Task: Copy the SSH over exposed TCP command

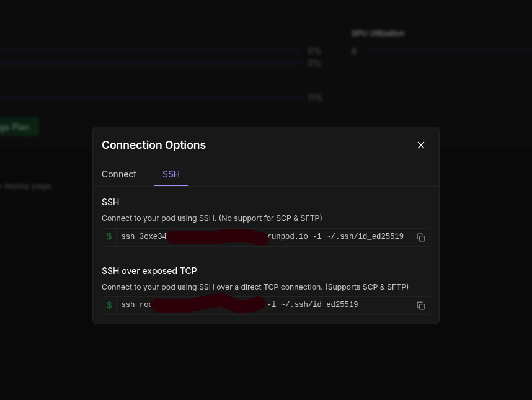Action: click(421, 306)
